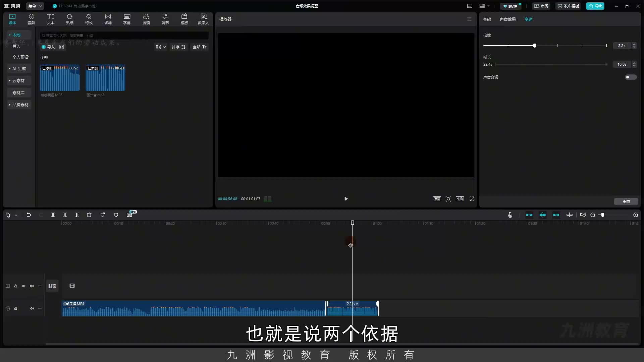
Task: Click the 时长 duration slider
Action: [552, 64]
